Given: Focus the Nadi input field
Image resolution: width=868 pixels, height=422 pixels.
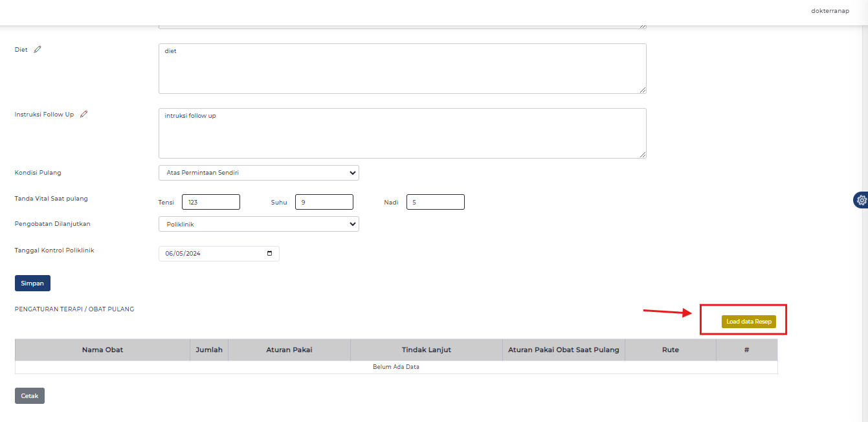Looking at the screenshot, I should click(x=435, y=201).
